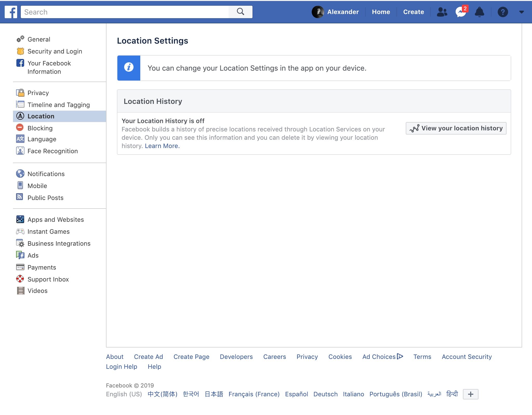Screen dimensions: 532x415
Task: Go to Privacy settings in sidebar
Action: click(x=38, y=93)
